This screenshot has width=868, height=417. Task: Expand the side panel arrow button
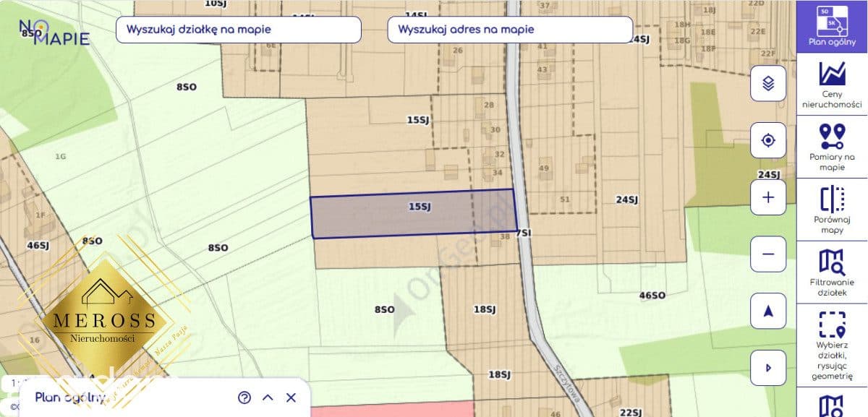point(768,369)
